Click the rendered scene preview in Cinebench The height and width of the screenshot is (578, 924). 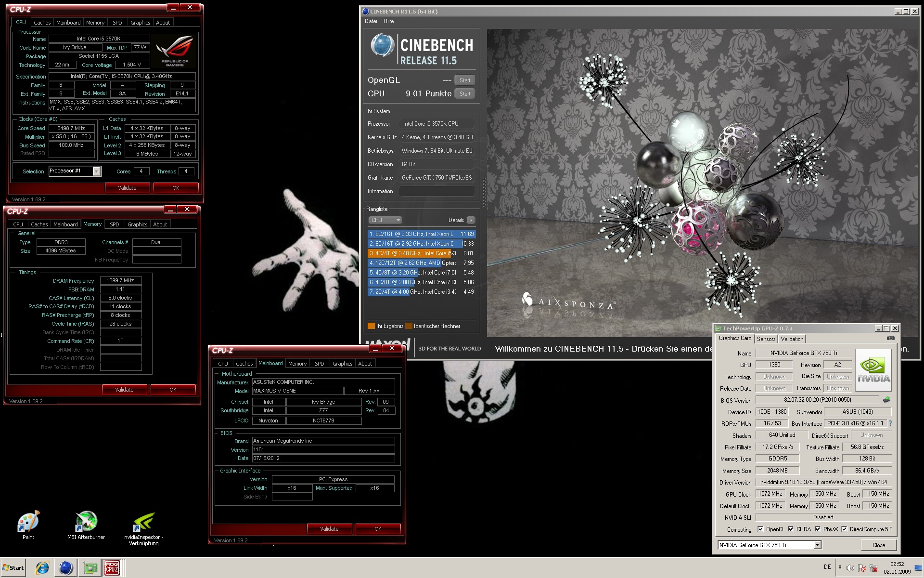pyautogui.click(x=702, y=183)
